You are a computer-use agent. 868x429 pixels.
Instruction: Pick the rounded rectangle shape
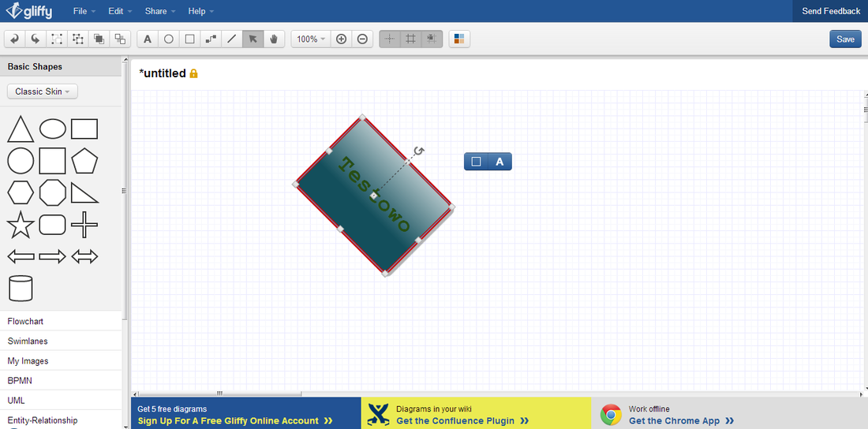click(53, 225)
